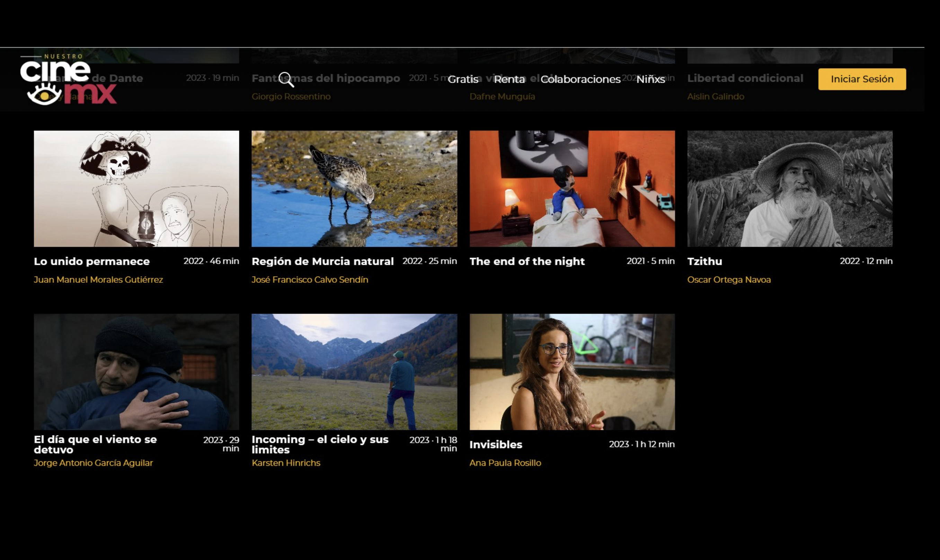
Task: Click the dimmed Dafne Munguía name
Action: pyautogui.click(x=502, y=97)
